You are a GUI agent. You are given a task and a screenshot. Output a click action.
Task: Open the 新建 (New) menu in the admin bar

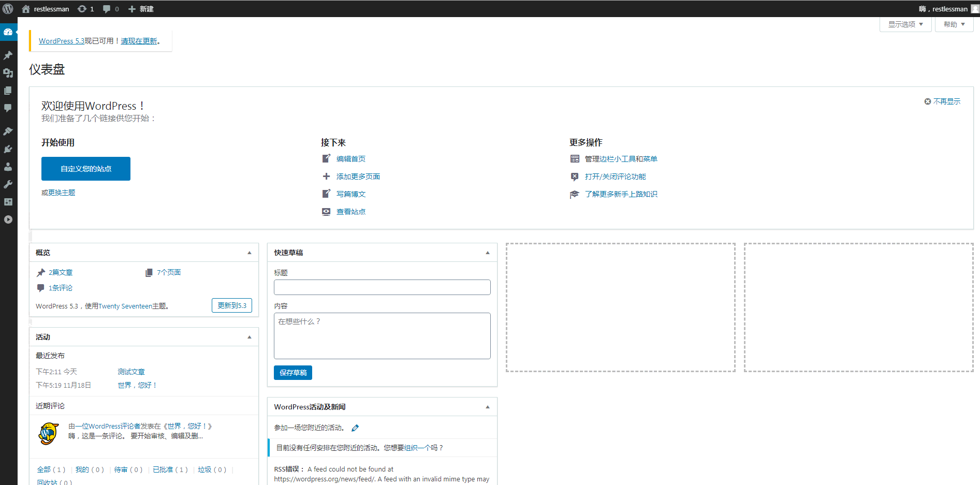[141, 9]
